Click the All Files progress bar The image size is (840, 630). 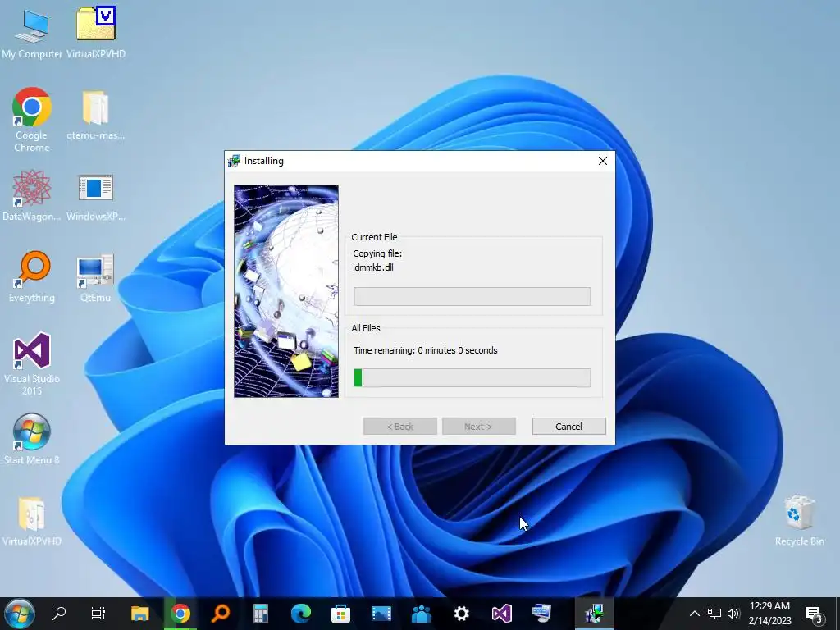472,377
